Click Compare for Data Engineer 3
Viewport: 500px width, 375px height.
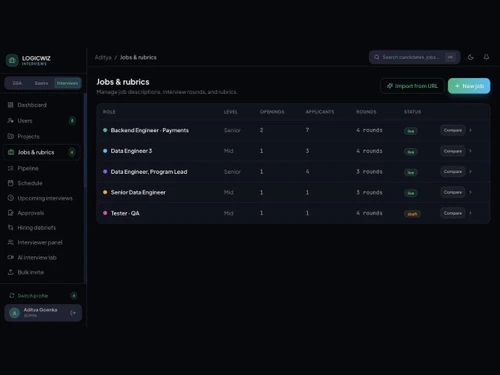453,151
